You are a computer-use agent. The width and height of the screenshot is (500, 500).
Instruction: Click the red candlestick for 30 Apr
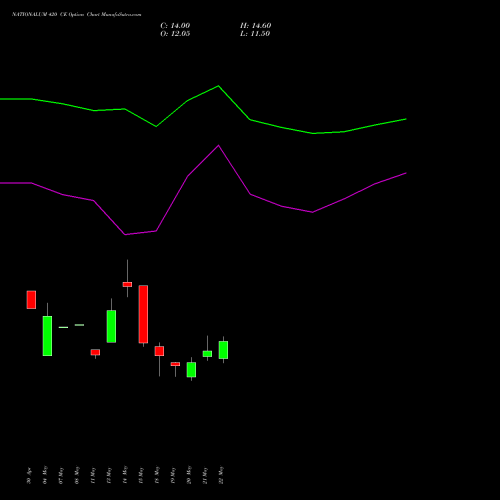click(31, 300)
